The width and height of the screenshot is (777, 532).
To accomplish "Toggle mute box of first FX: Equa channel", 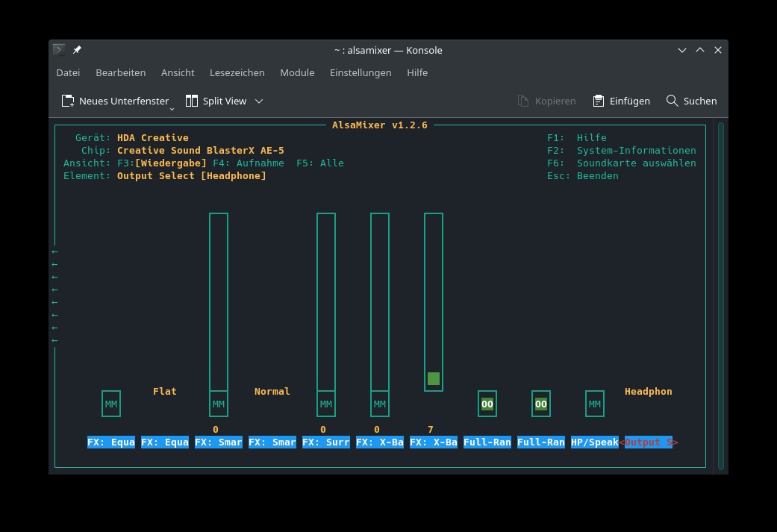I will 111,404.
